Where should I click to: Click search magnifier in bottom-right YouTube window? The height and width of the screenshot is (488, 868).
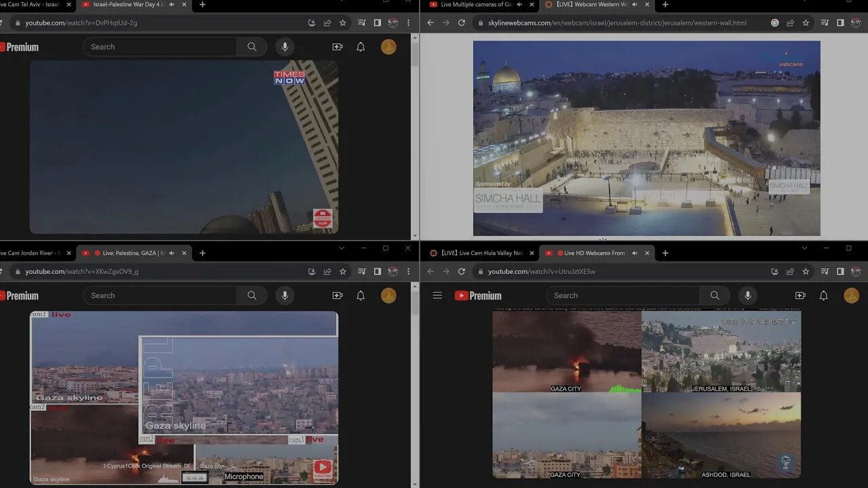[x=715, y=296]
